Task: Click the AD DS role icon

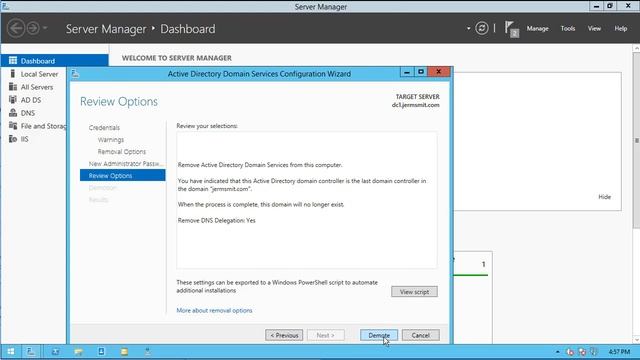Action: coord(13,100)
